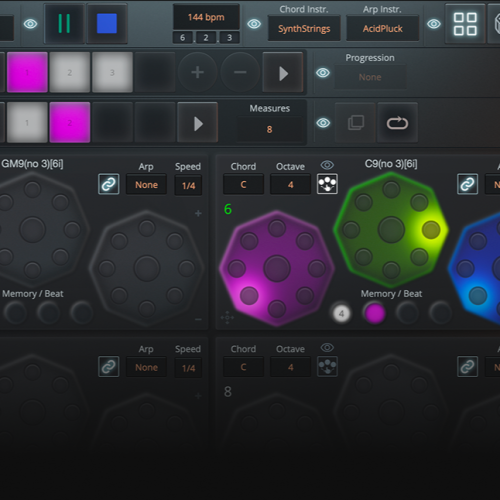The height and width of the screenshot is (500, 500).
Task: Click the small plus icon under Speed 1/4
Action: pos(198,213)
